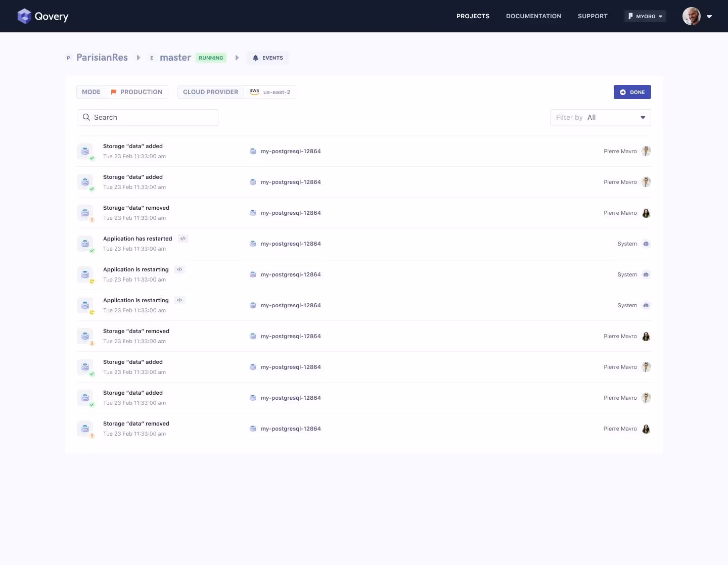This screenshot has width=728, height=565.
Task: Click the arrow after ParisianRes breadcrumb
Action: click(x=139, y=58)
